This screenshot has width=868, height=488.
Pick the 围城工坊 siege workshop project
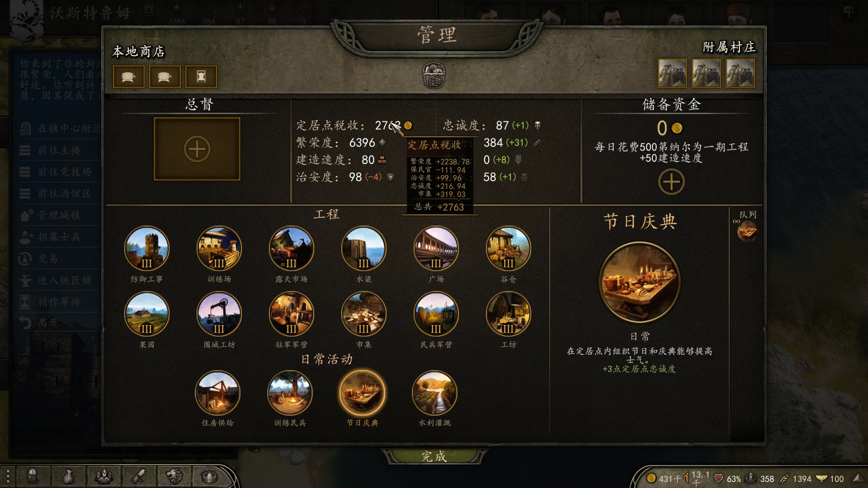point(219,314)
